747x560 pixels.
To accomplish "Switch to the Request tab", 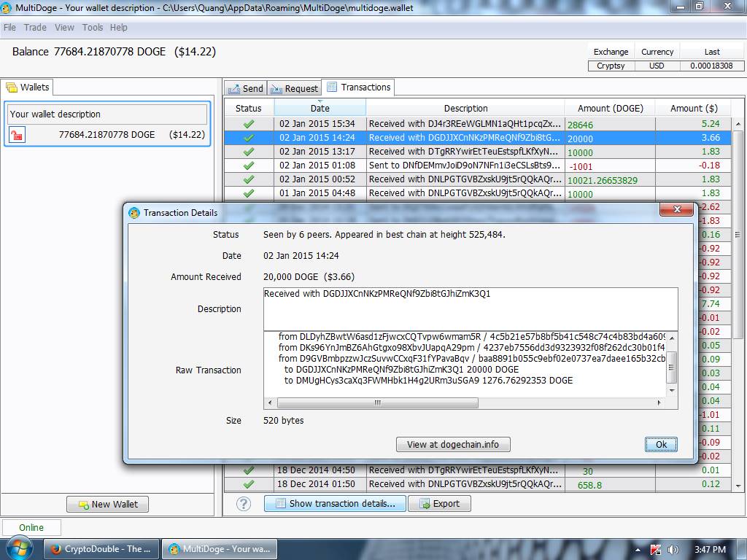I will coord(294,88).
